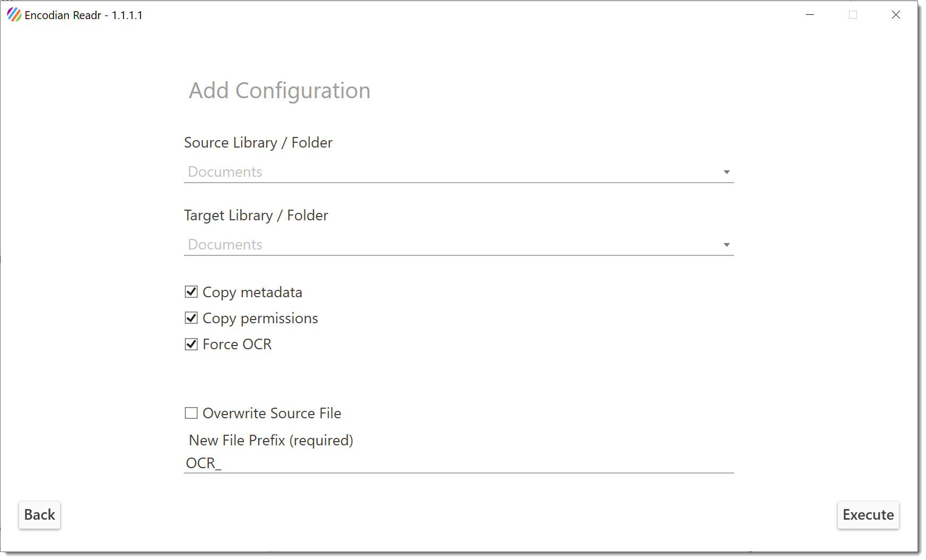Click the Encodian Readr logo icon
Viewport: 926px width, 560px height.
click(x=14, y=15)
